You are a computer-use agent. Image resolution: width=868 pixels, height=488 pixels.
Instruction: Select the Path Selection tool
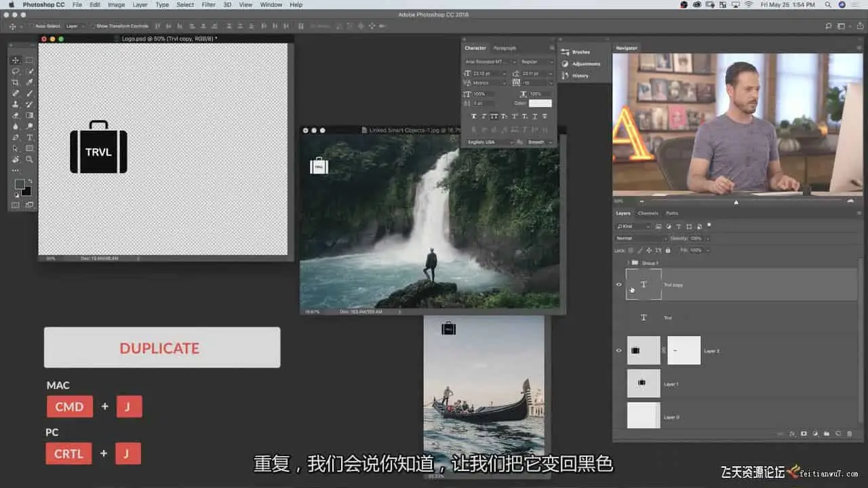click(x=16, y=148)
